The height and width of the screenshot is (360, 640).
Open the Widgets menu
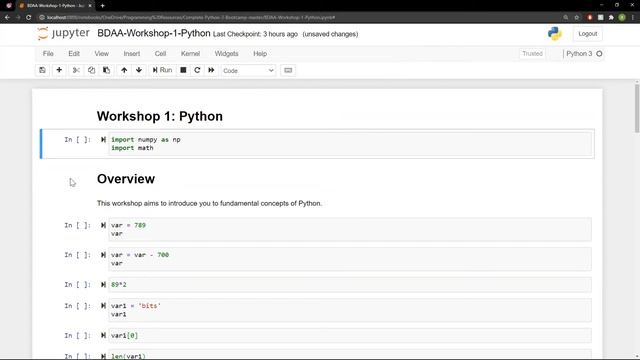tap(226, 53)
